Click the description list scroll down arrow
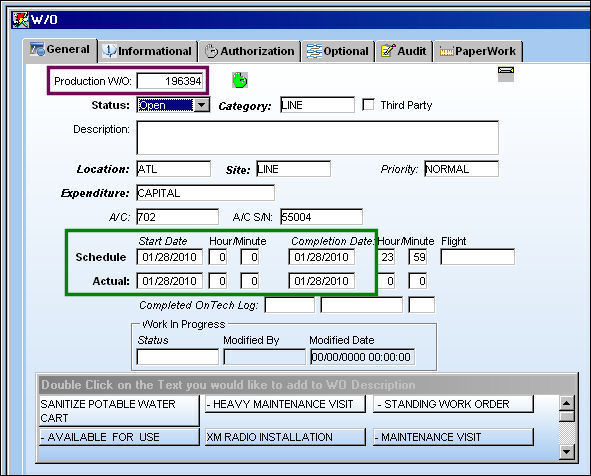 tap(567, 452)
